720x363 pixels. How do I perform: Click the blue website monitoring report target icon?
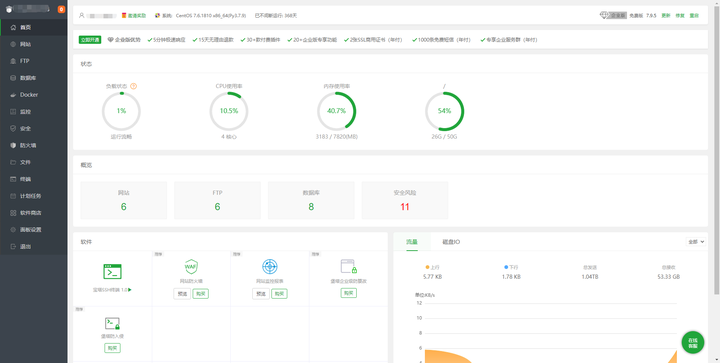coord(270,266)
